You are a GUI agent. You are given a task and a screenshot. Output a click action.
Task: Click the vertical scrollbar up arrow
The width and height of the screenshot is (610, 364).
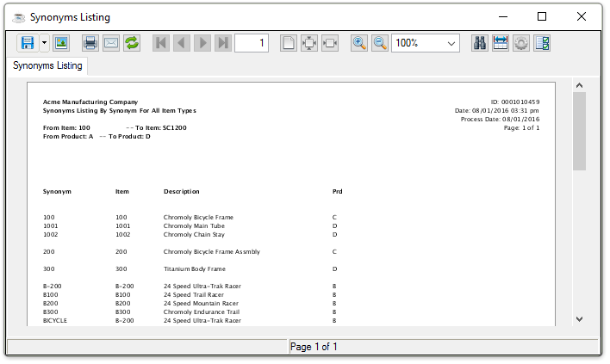click(580, 85)
